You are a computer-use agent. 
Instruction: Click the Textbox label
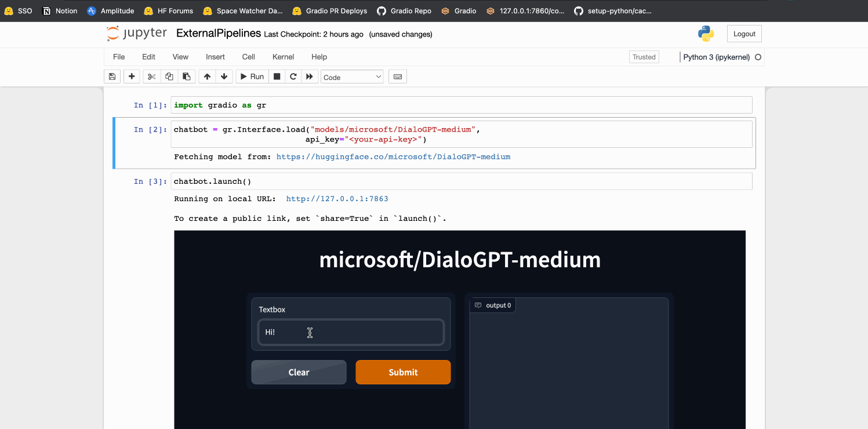(x=272, y=310)
